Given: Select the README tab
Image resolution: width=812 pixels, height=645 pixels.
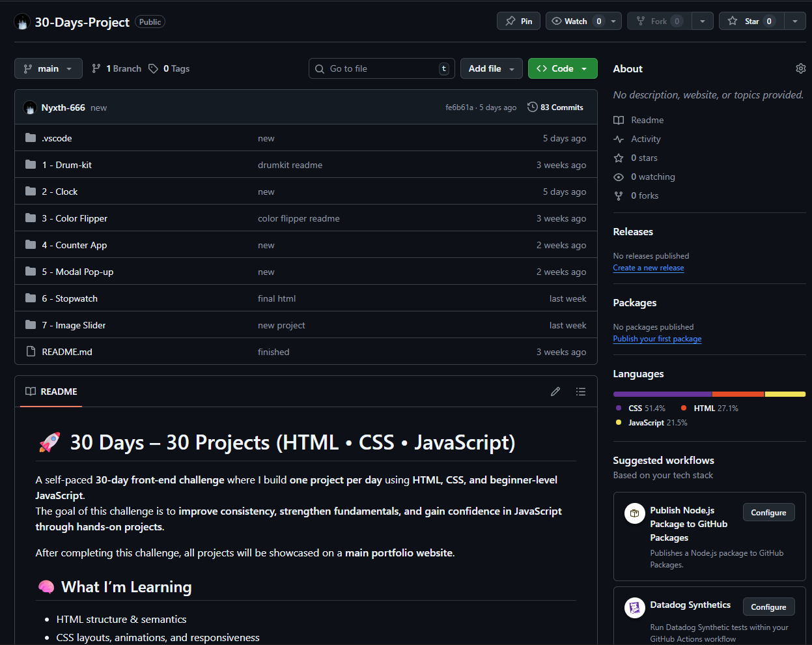Looking at the screenshot, I should pyautogui.click(x=51, y=392).
